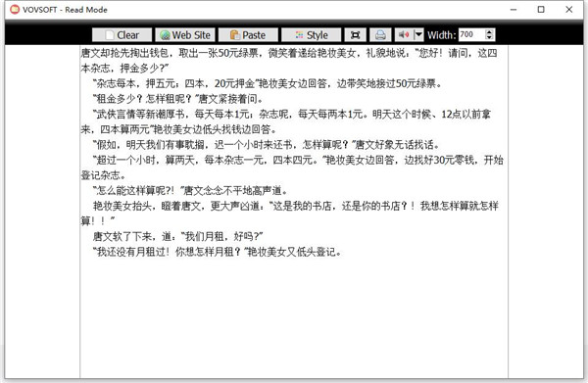Click the Clear button
The image size is (588, 383).
pos(122,35)
